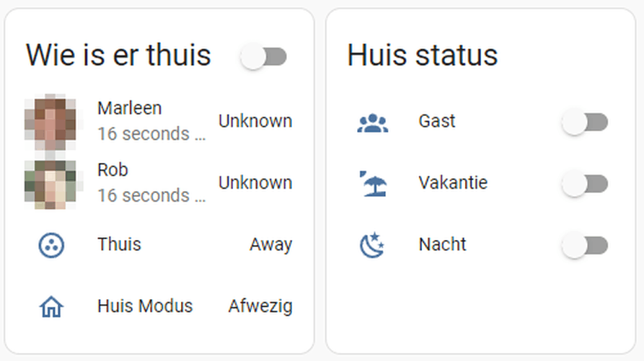The width and height of the screenshot is (644, 361).
Task: Switch on the Nacht toggle
Action: (x=585, y=246)
